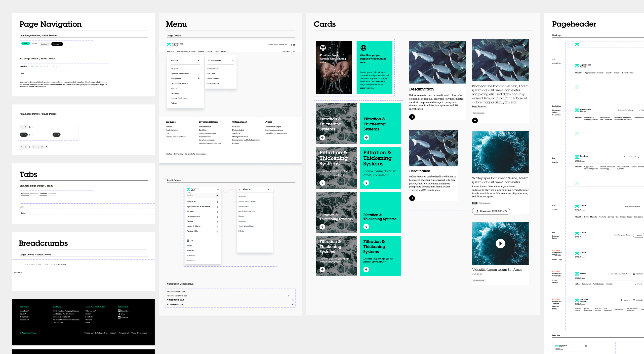This screenshot has width=644, height=354.
Task: Click the Youtube icon in footer
Action: [119, 317]
